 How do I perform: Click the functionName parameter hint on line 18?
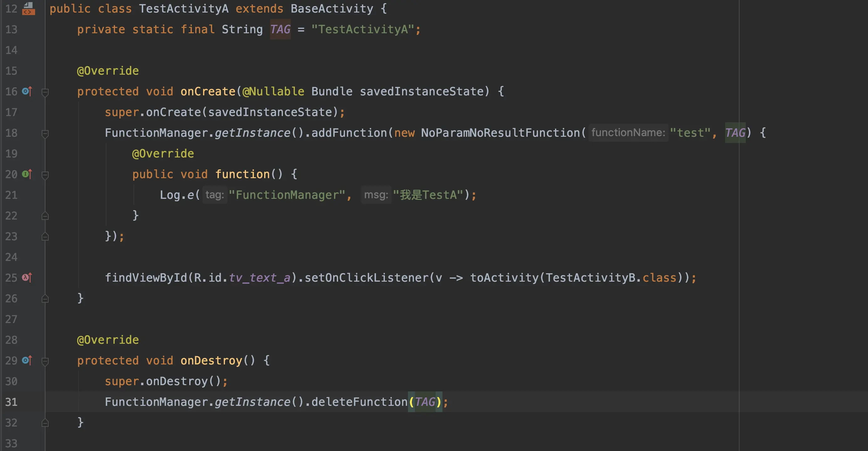tap(628, 133)
